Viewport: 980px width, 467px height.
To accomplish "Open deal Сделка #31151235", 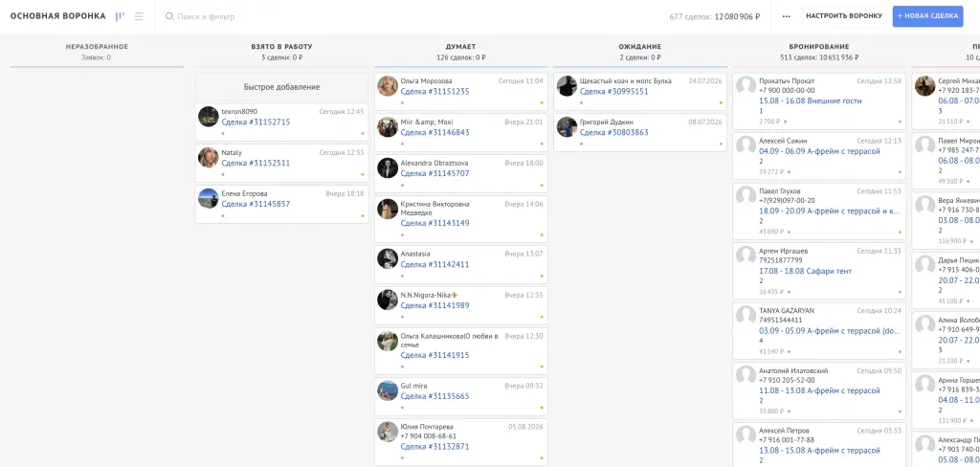I will (x=435, y=91).
